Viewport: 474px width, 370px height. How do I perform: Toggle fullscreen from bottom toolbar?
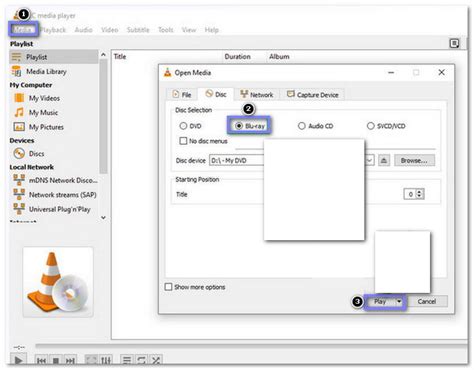coord(91,360)
